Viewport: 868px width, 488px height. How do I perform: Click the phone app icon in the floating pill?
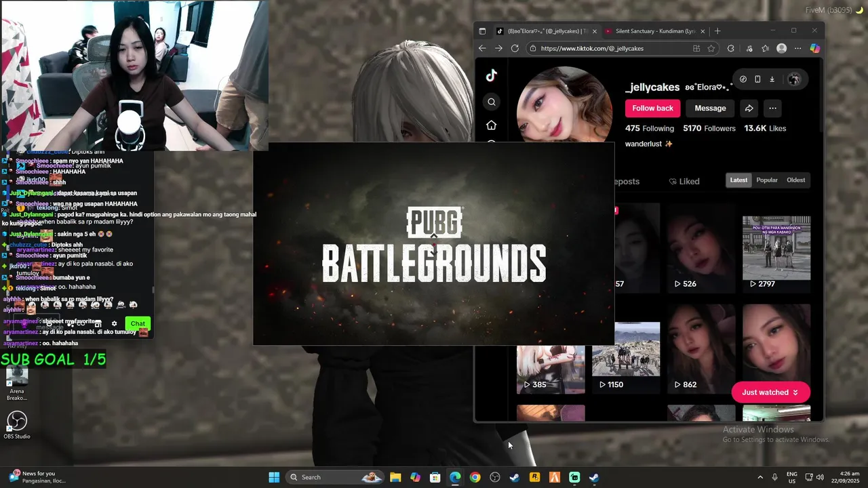point(757,79)
